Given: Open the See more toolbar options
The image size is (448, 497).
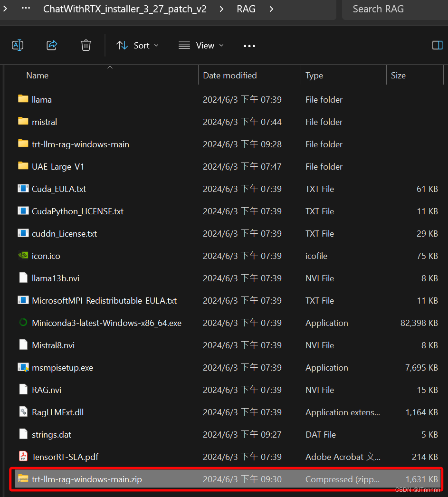Looking at the screenshot, I should pyautogui.click(x=249, y=46).
